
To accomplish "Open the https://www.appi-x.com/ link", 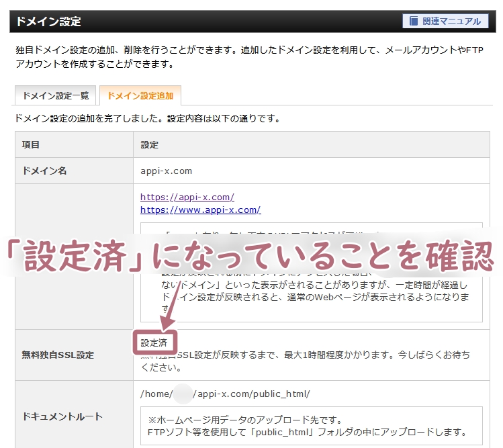I will (201, 210).
